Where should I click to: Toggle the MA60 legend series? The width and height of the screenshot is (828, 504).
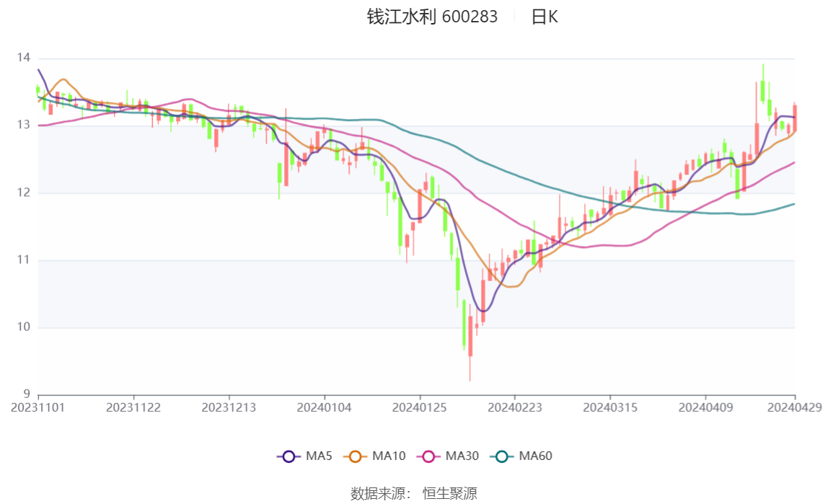(521, 456)
